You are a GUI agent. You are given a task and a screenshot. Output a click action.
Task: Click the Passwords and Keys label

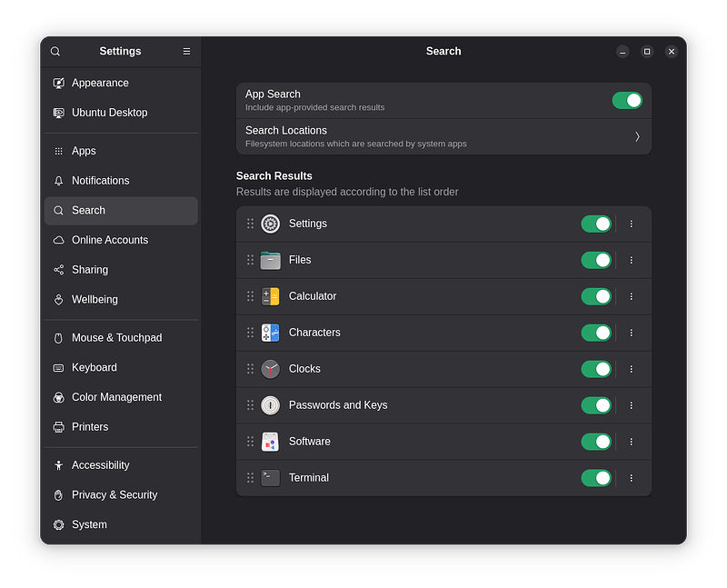[x=338, y=405]
